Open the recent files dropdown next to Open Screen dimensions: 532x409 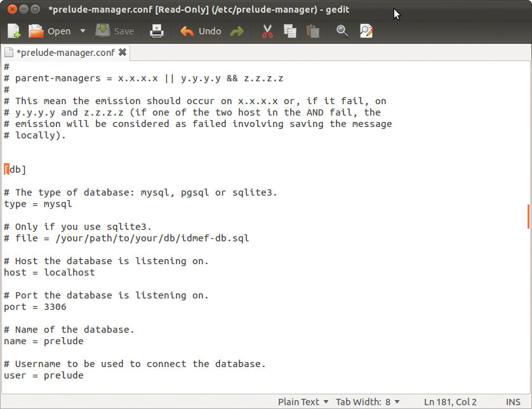[82, 30]
